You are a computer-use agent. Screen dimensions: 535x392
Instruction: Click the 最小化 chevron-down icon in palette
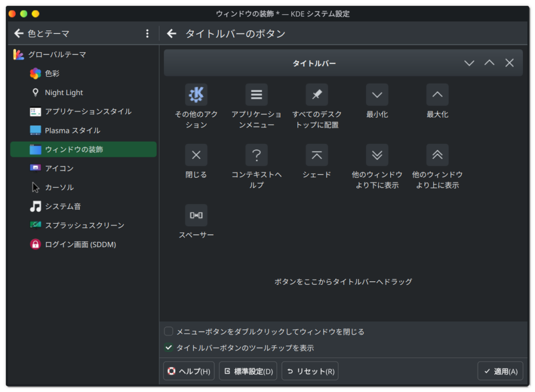(x=377, y=95)
